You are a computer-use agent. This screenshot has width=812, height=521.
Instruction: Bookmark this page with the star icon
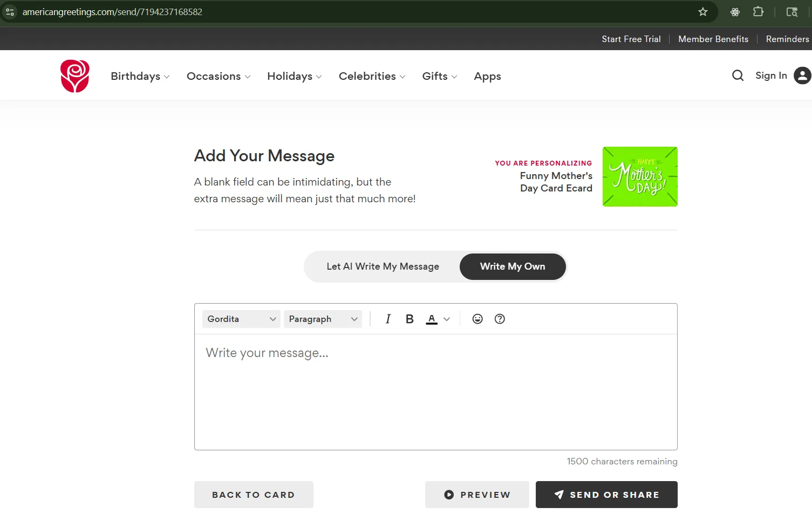[702, 12]
